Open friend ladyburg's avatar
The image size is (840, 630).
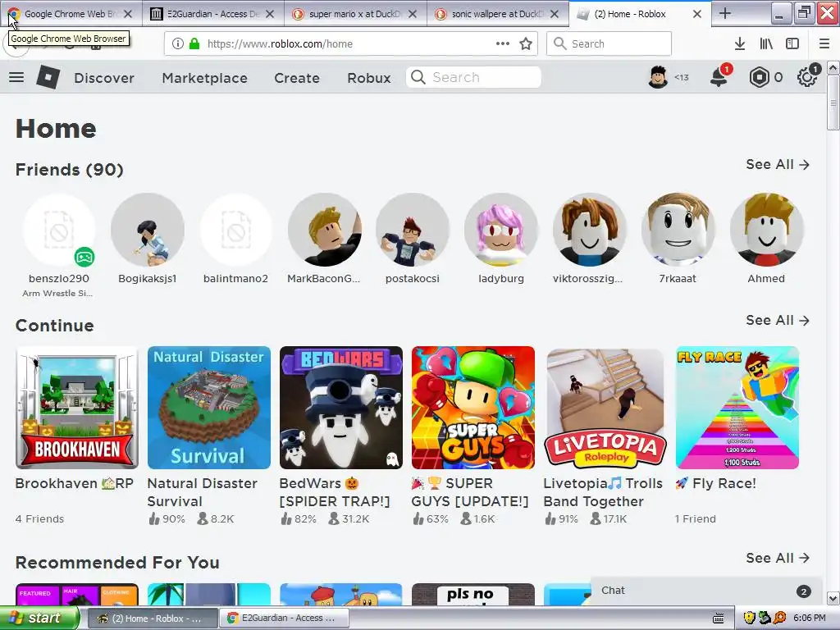501,230
